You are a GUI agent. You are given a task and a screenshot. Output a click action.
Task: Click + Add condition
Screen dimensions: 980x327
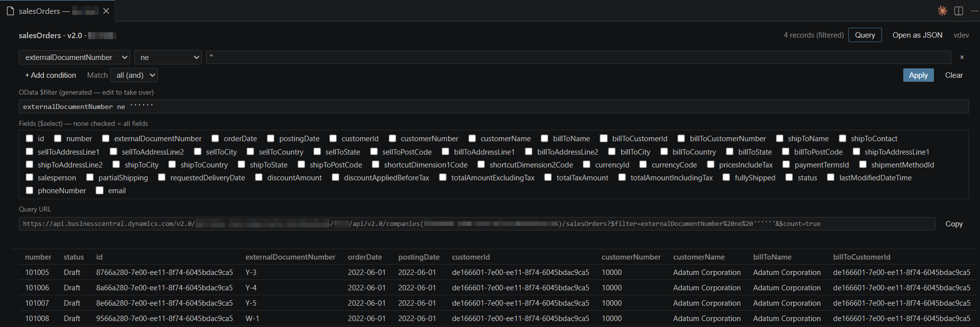(x=51, y=75)
